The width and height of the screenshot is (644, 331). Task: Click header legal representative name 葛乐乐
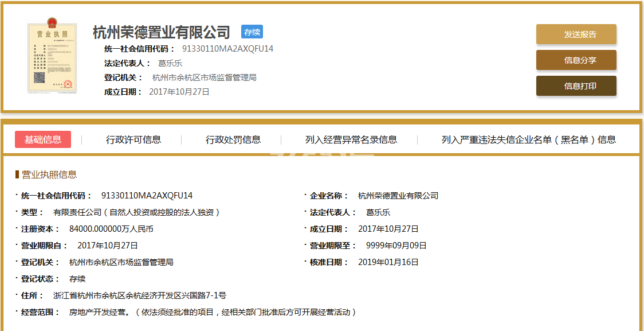[170, 63]
